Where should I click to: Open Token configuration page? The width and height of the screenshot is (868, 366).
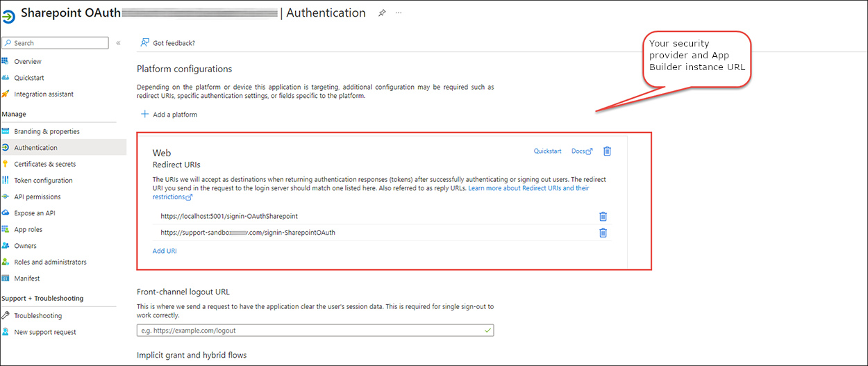pos(43,181)
